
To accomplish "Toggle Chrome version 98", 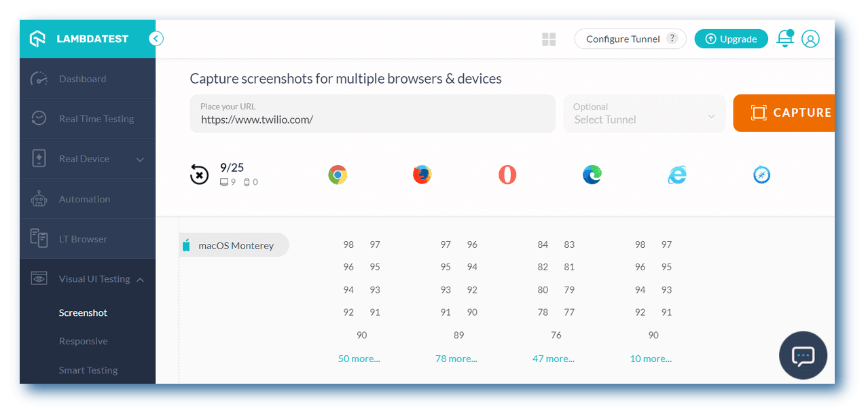I will (x=348, y=244).
